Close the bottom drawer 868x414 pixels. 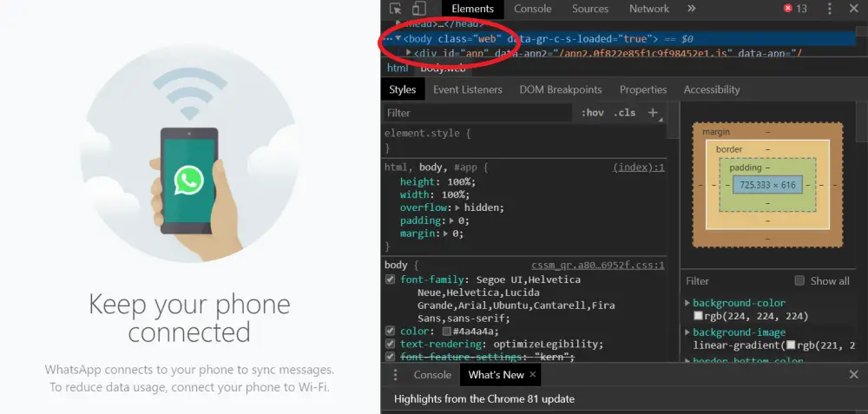pos(853,375)
